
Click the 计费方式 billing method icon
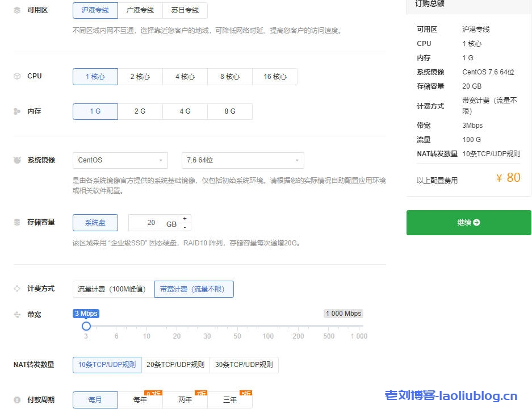coord(16,288)
